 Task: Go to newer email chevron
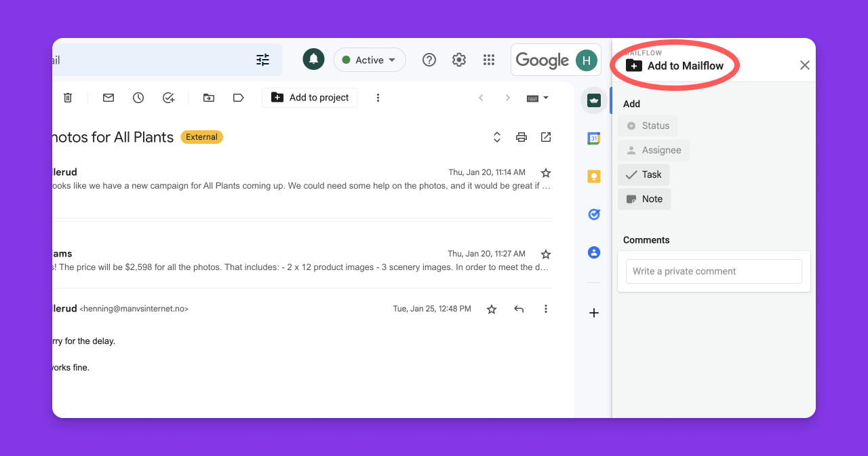click(x=481, y=98)
